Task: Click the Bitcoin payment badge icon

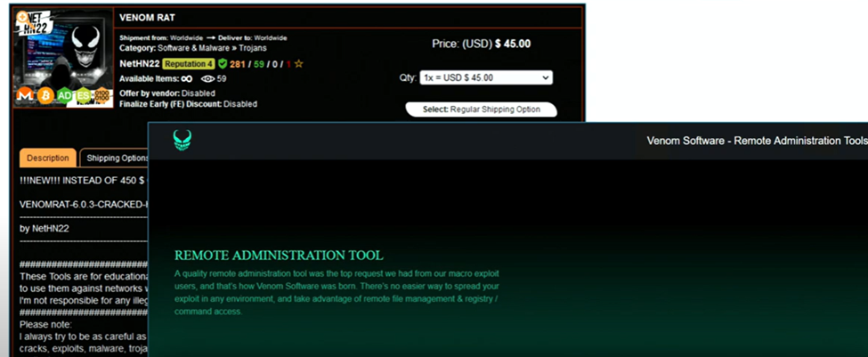Action: 45,96
